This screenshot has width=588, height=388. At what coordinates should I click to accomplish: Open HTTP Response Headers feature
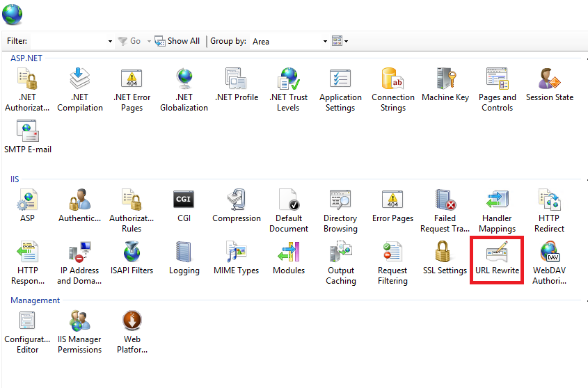point(28,263)
